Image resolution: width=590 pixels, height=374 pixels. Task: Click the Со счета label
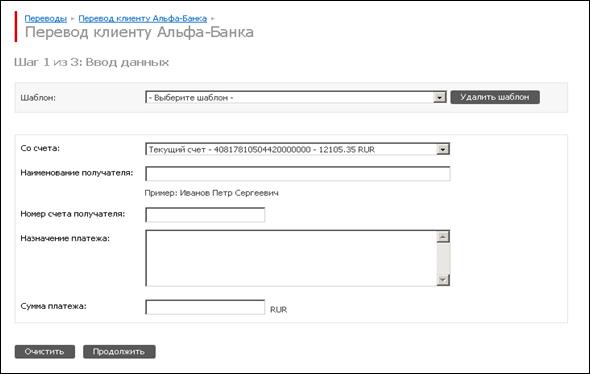pyautogui.click(x=40, y=148)
